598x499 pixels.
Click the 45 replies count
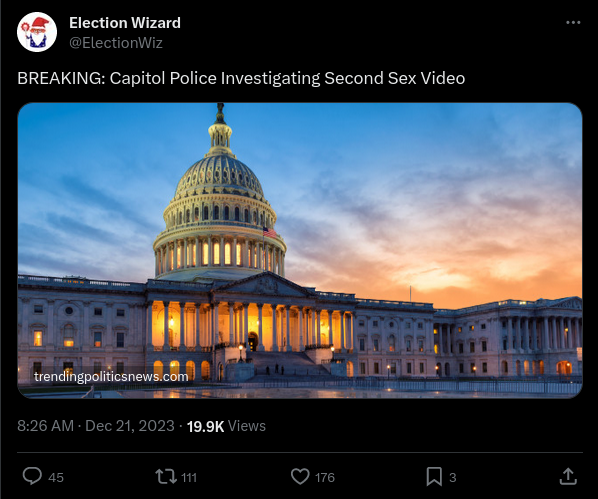tap(56, 477)
